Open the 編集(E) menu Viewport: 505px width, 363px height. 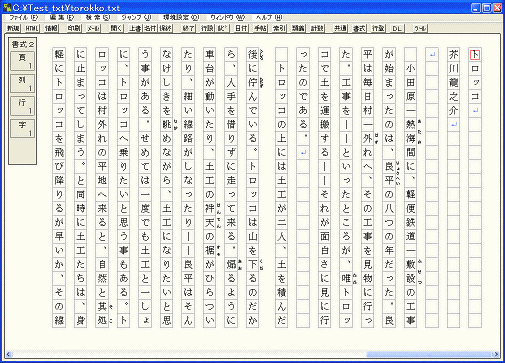pos(62,17)
